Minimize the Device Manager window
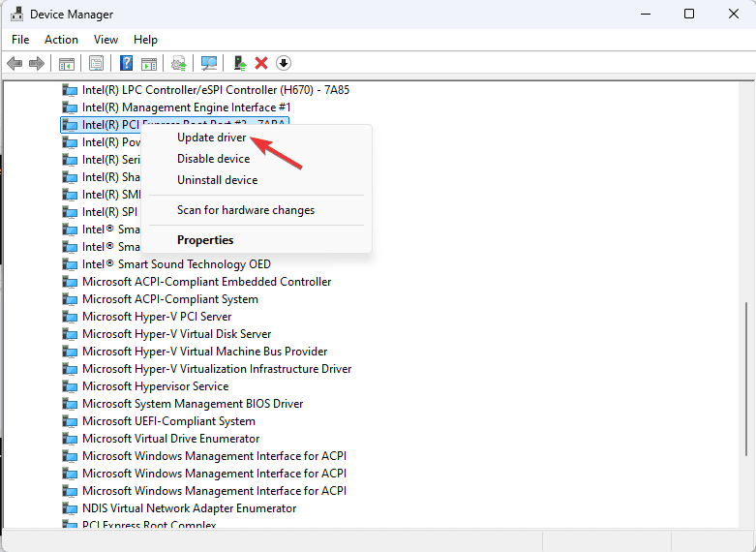This screenshot has height=552, width=756. click(x=646, y=14)
